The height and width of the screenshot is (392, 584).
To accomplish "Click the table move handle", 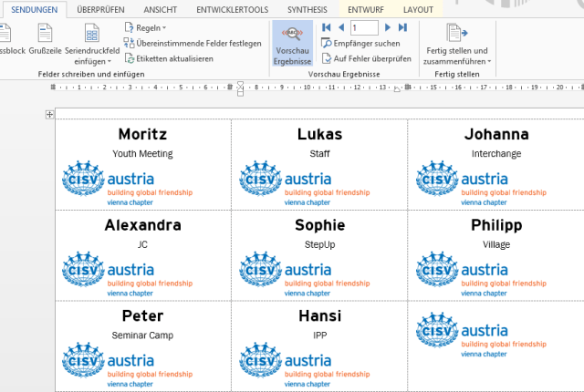I will point(49,115).
